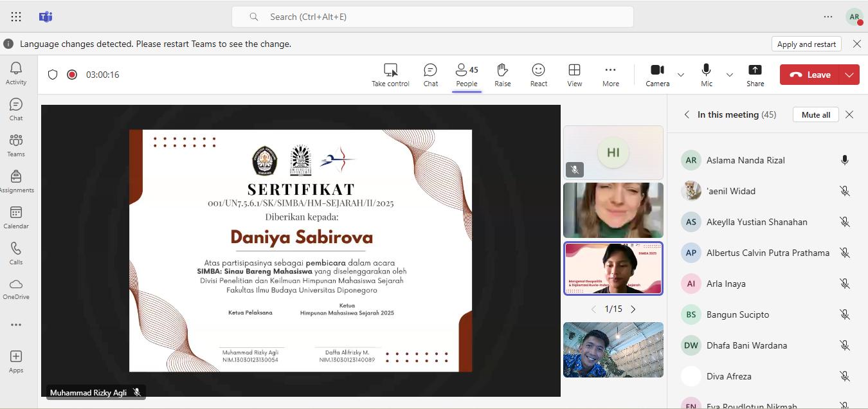The height and width of the screenshot is (409, 868).
Task: Go to next page of participant videos
Action: [633, 309]
